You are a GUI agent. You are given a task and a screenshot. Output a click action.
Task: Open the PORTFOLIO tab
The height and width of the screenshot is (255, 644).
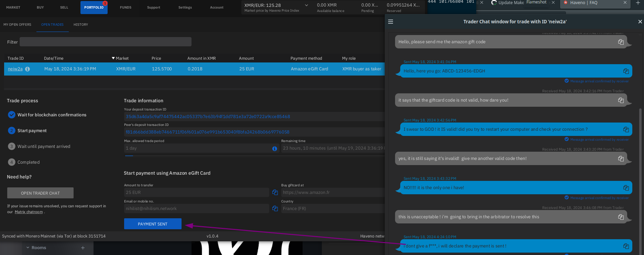click(94, 7)
